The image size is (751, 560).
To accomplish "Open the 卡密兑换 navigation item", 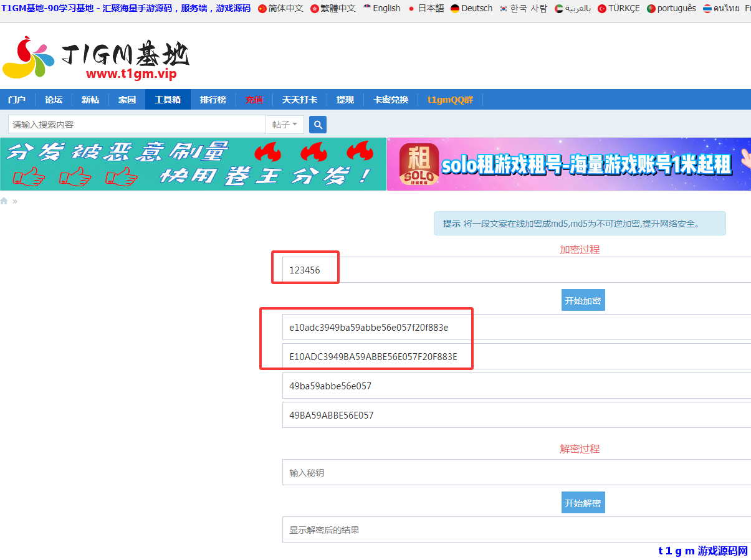I will [390, 99].
